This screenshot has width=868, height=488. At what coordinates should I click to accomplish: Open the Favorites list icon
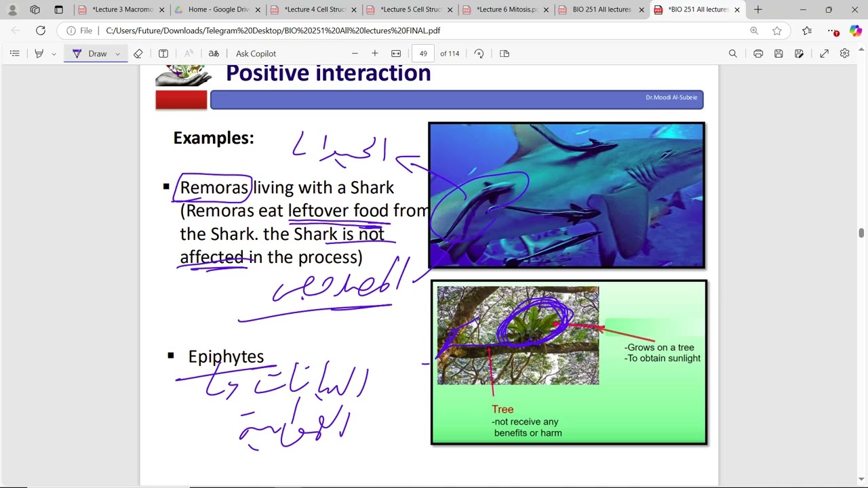[807, 30]
